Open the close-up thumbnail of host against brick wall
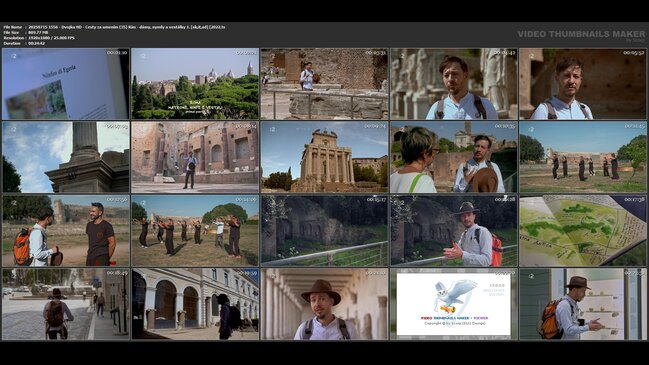 click(583, 84)
